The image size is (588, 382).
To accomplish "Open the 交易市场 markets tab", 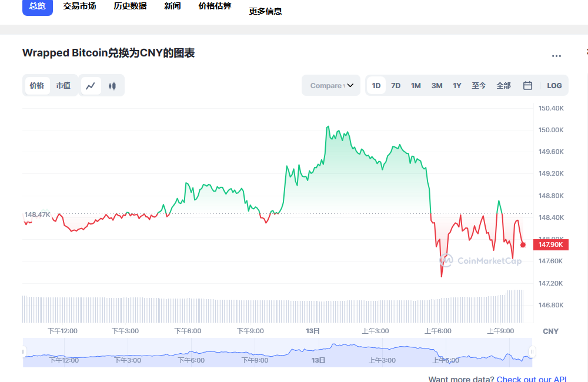I will click(x=79, y=6).
